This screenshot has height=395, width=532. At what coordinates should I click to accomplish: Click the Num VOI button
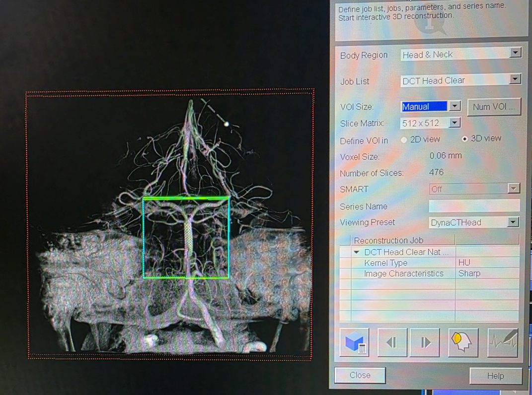(x=494, y=107)
